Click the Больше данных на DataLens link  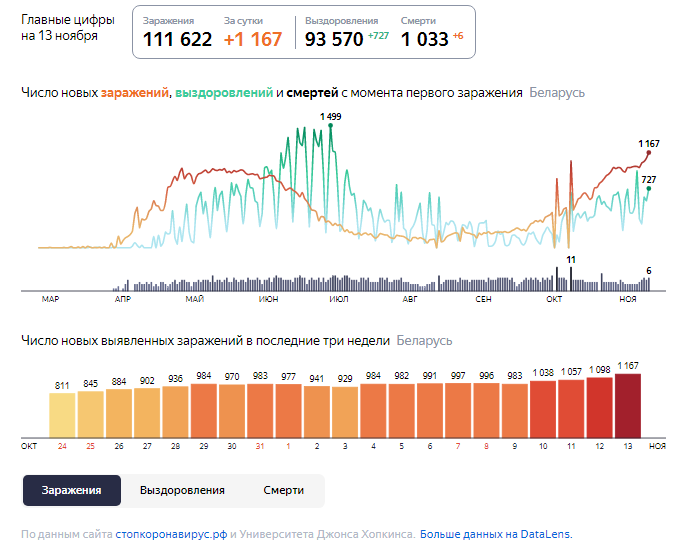click(495, 535)
